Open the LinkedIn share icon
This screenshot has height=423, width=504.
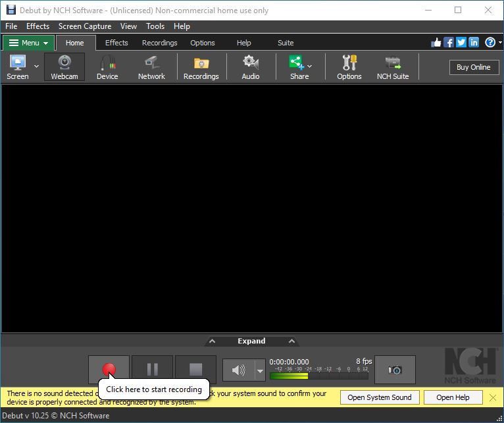(474, 42)
